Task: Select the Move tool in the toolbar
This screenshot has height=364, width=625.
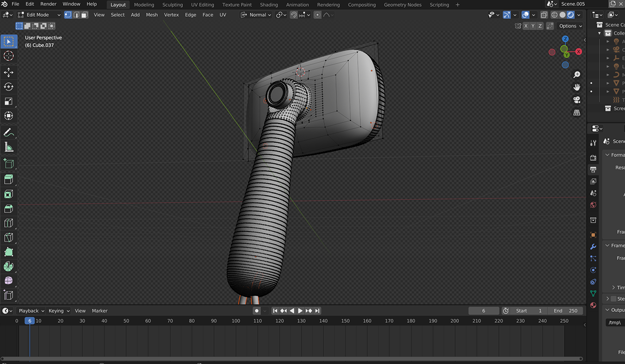Action: [x=8, y=72]
